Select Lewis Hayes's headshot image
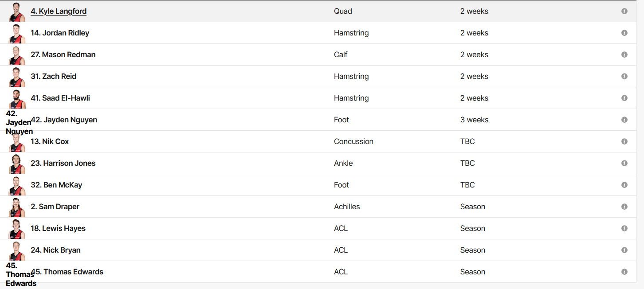This screenshot has height=289, width=644. tap(17, 229)
